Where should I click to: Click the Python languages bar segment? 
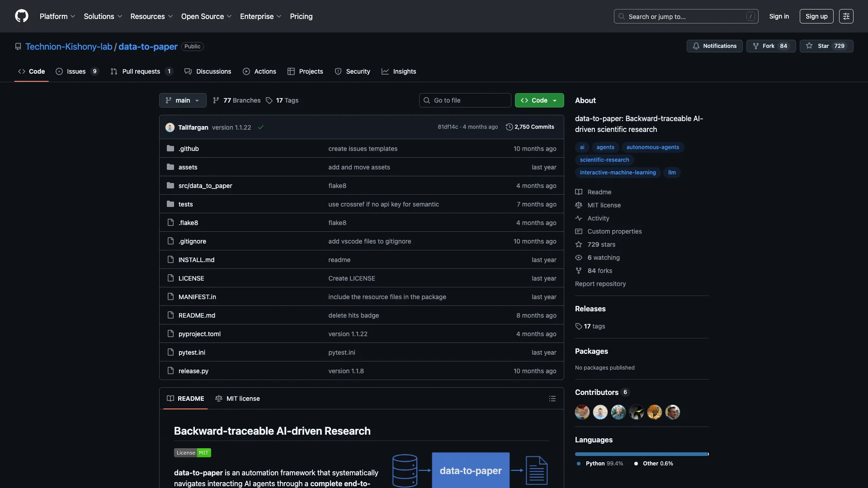(641, 454)
